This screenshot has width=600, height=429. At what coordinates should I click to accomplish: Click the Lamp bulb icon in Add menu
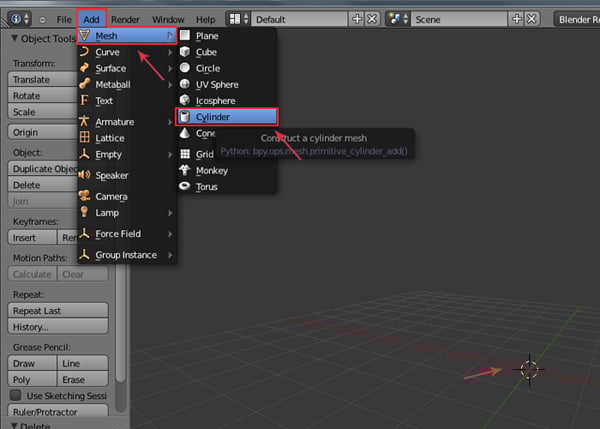[x=84, y=212]
